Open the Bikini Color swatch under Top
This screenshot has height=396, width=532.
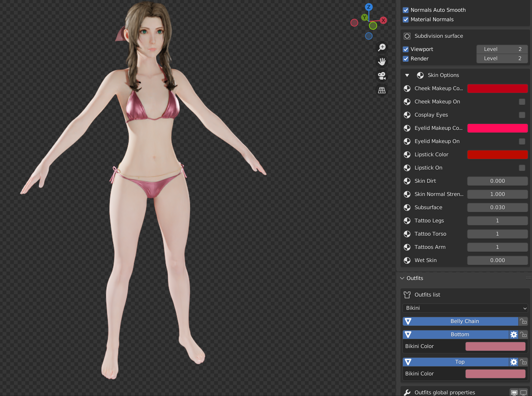495,374
